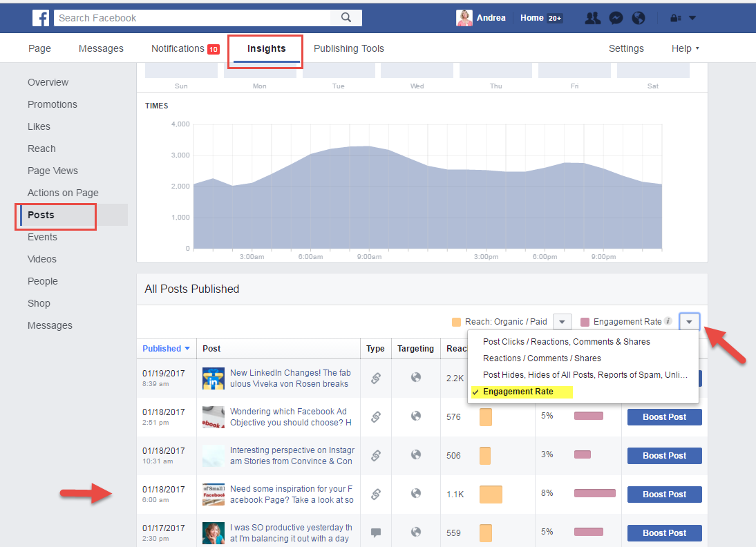Open the Messages tab in page navigation

(x=102, y=48)
